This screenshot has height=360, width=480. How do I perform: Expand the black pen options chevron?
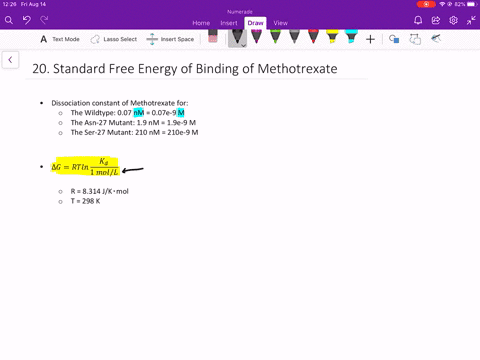coord(244,45)
